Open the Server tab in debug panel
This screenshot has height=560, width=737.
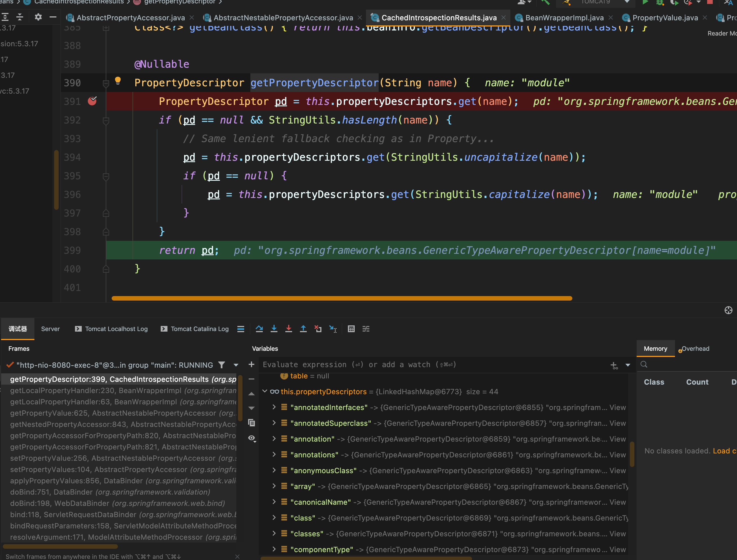tap(50, 329)
